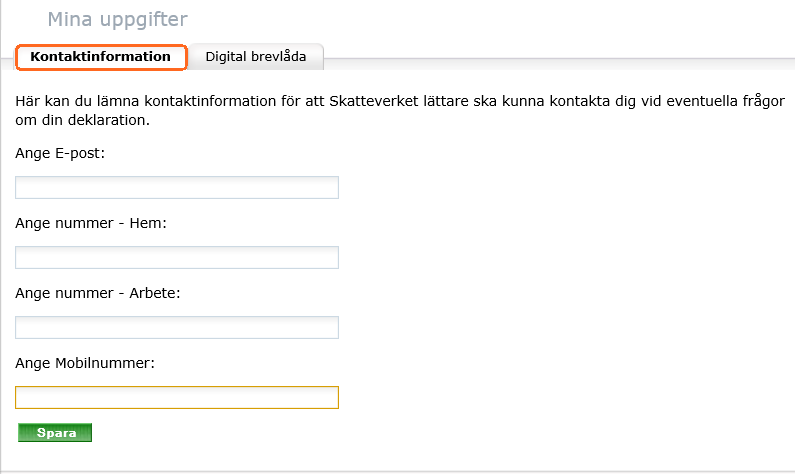
Task: Click the home number input field
Action: (x=177, y=258)
